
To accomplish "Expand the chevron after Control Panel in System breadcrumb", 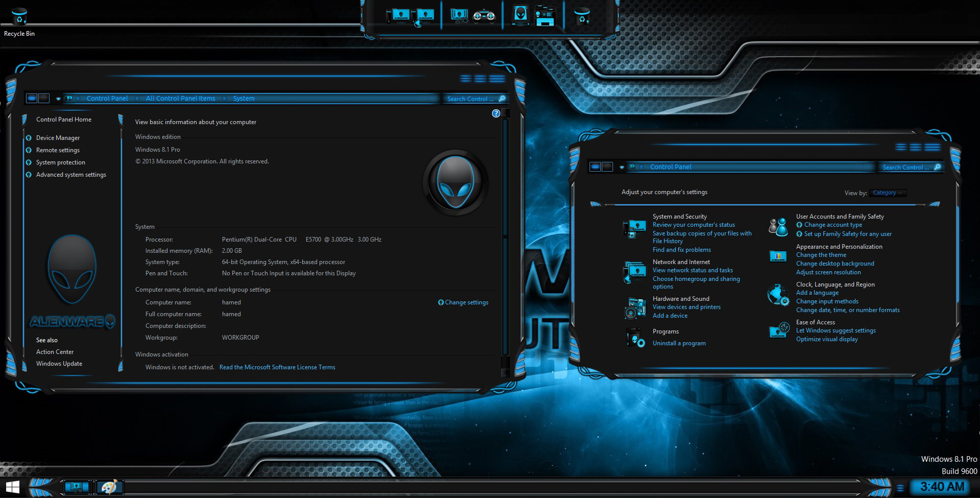I will click(137, 99).
